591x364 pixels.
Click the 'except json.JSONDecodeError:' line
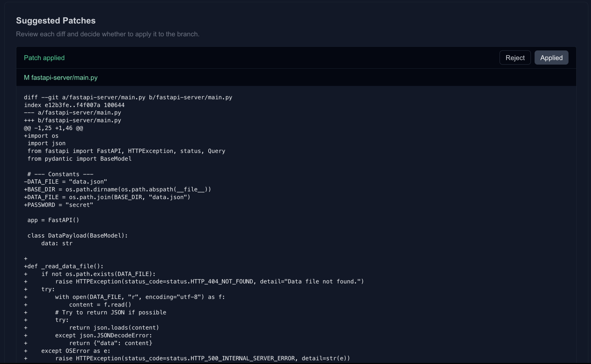coord(103,335)
